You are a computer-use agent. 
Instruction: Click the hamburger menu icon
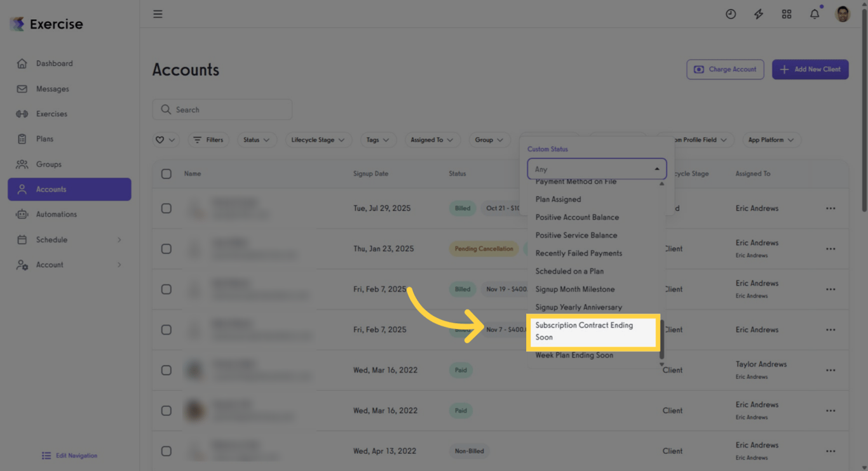158,14
